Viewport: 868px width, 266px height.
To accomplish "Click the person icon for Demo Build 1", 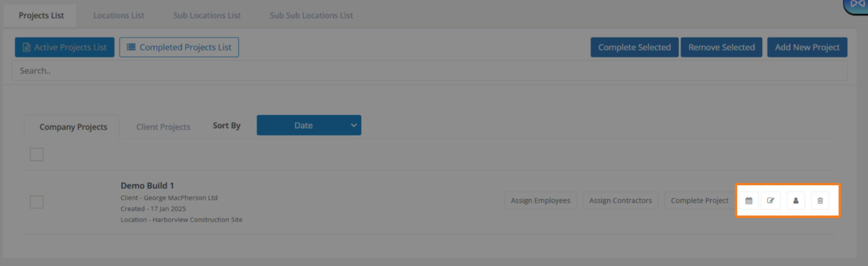I will click(796, 200).
